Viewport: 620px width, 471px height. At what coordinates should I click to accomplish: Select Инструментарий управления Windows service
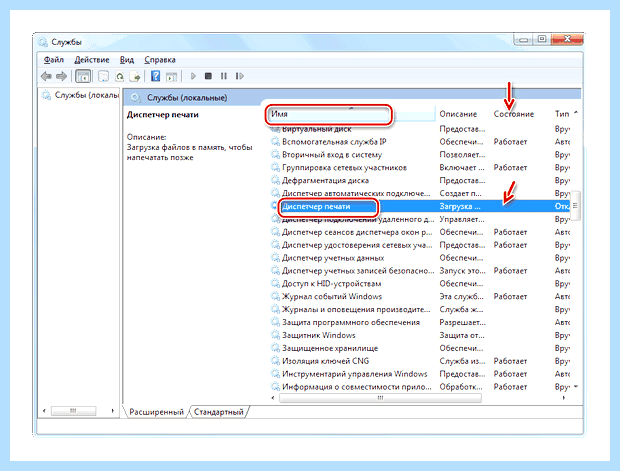click(x=355, y=374)
